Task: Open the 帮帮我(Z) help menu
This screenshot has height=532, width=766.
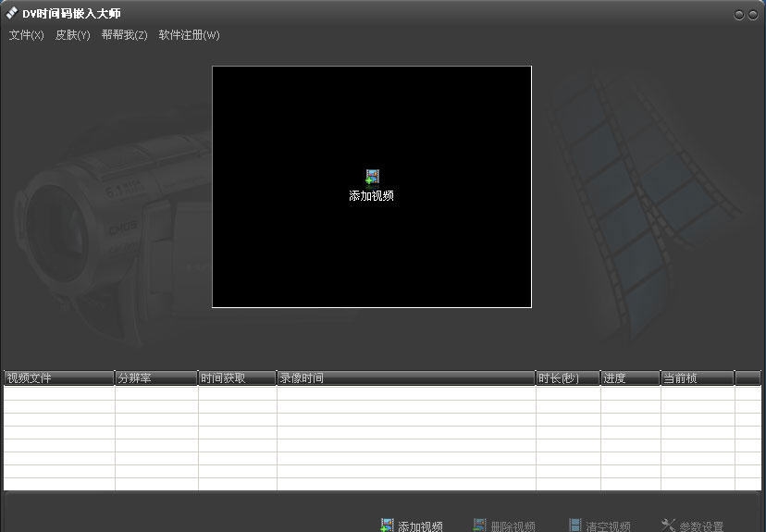Action: [125, 35]
